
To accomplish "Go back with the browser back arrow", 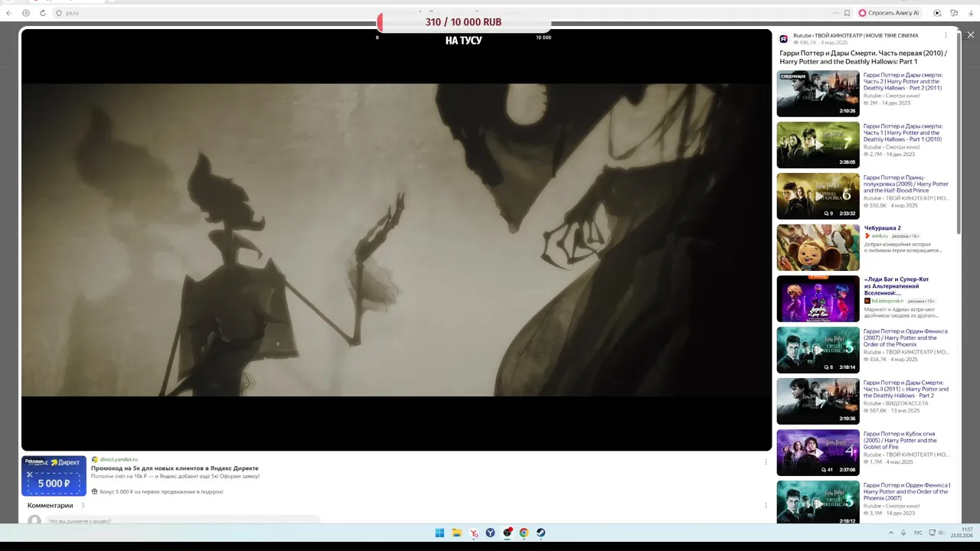I will tap(9, 13).
